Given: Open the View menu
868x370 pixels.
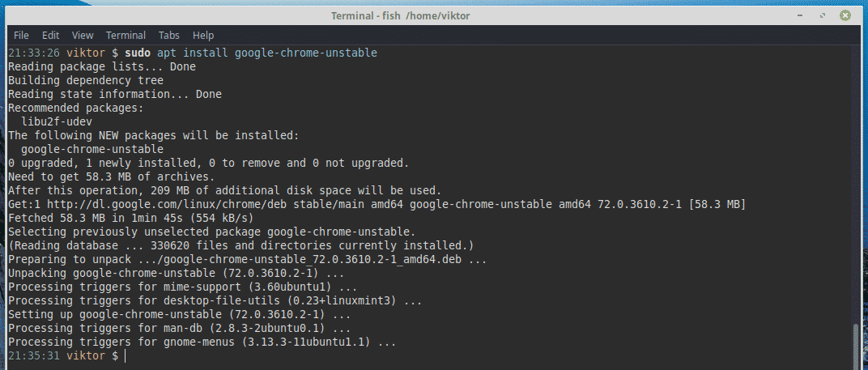Looking at the screenshot, I should tap(83, 36).
